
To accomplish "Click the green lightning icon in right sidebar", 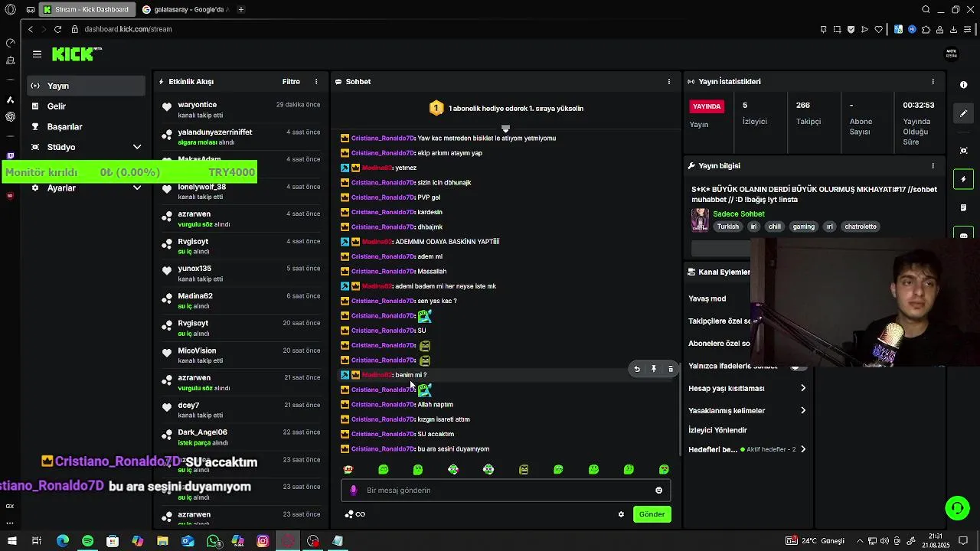I will click(x=964, y=179).
